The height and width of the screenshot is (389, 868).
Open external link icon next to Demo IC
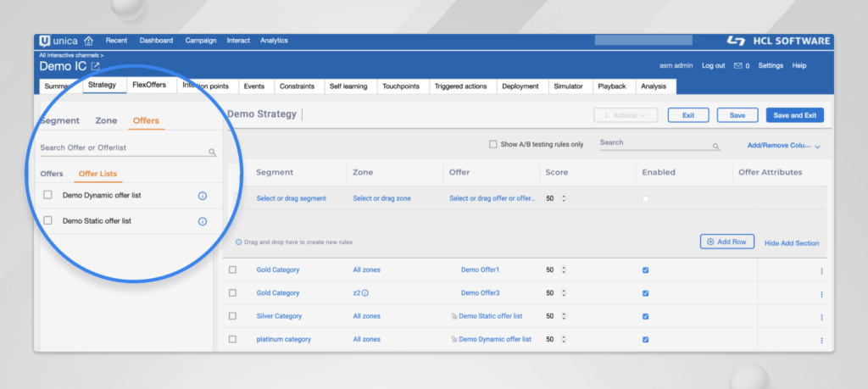[x=96, y=66]
